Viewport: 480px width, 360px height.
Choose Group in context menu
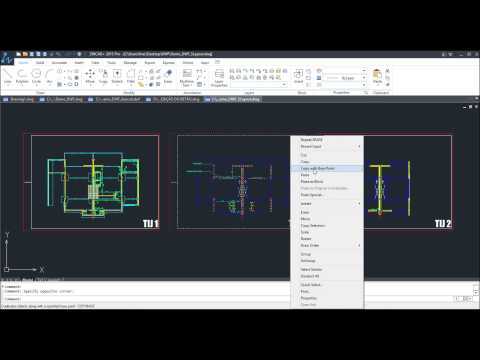(x=328, y=254)
